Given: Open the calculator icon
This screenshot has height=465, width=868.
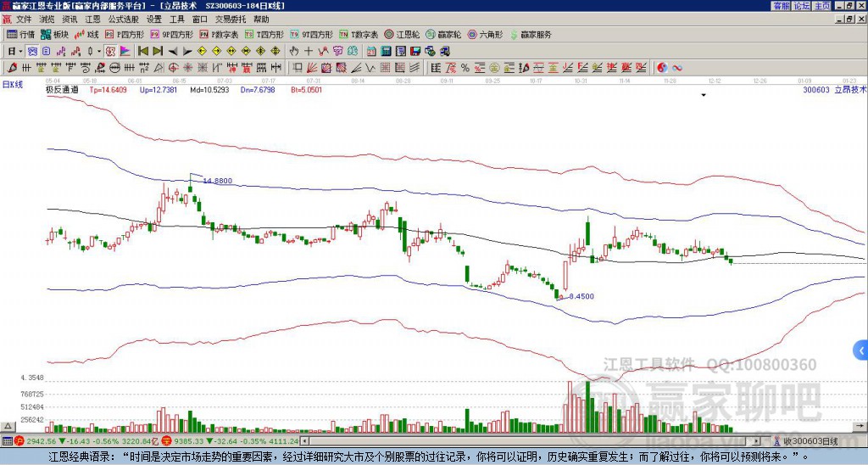Looking at the screenshot, I should click(386, 51).
